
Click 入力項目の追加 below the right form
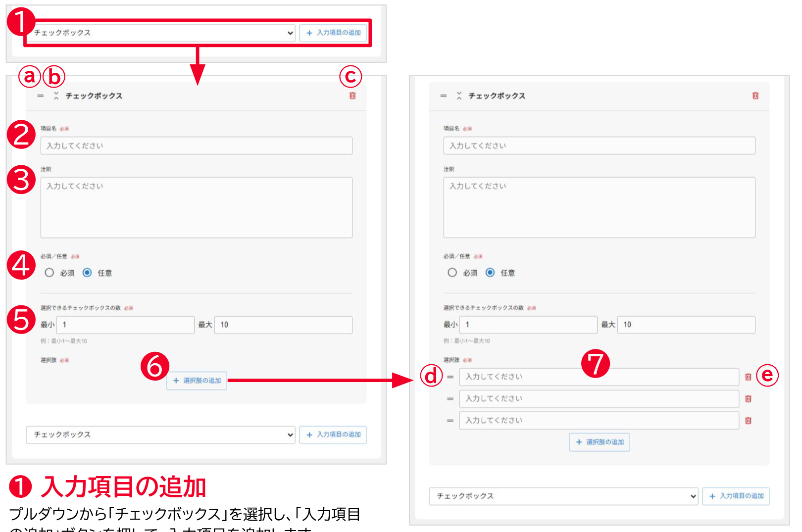(x=736, y=496)
